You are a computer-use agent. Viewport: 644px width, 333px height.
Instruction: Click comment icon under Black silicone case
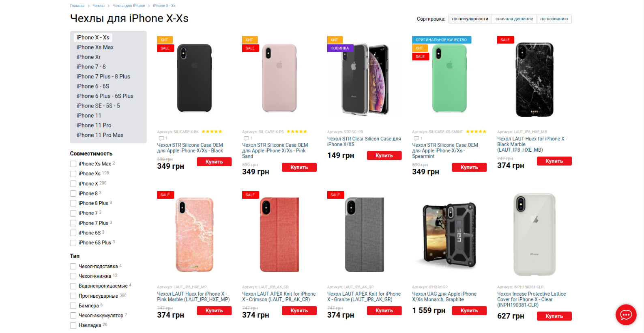click(x=161, y=138)
